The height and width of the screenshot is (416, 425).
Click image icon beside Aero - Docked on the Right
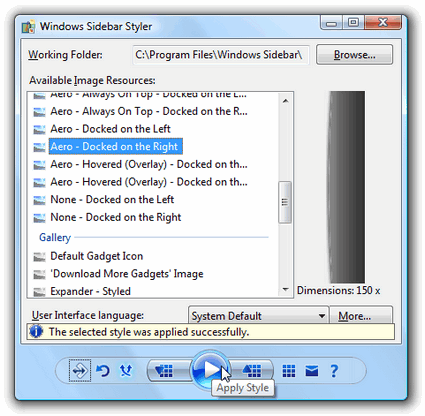[x=39, y=147]
